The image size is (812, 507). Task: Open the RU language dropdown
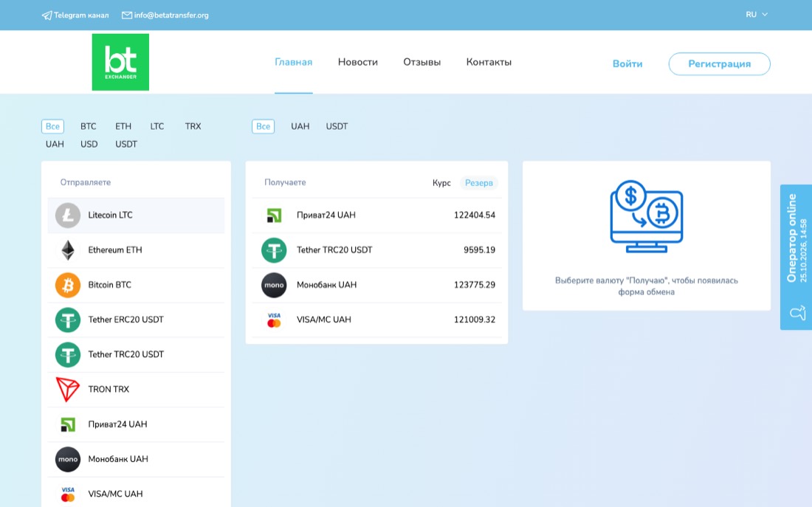757,15
